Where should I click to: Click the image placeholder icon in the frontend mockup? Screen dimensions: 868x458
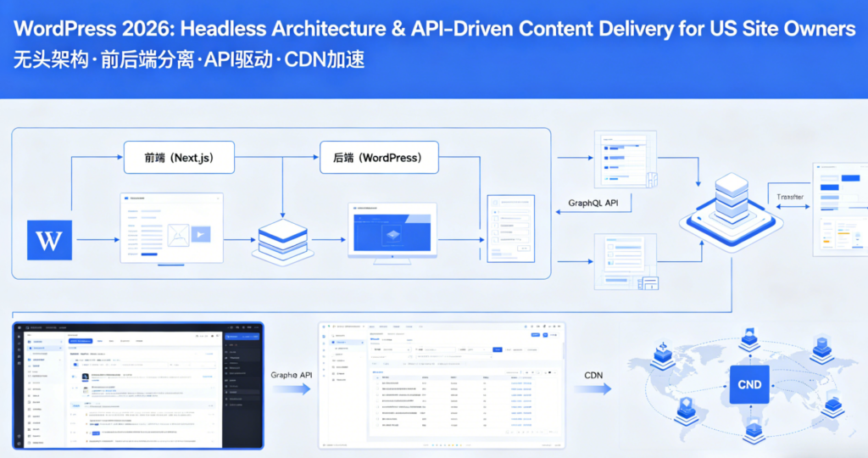[177, 233]
